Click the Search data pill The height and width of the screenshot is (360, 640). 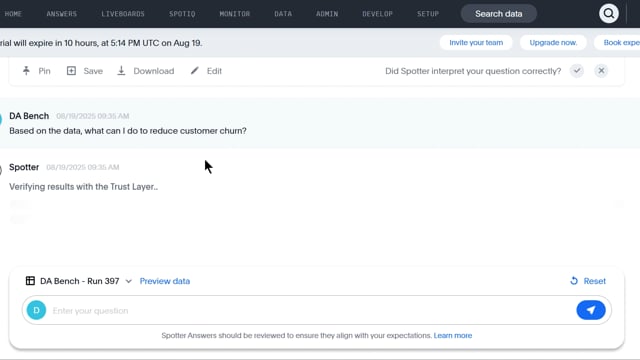point(498,14)
